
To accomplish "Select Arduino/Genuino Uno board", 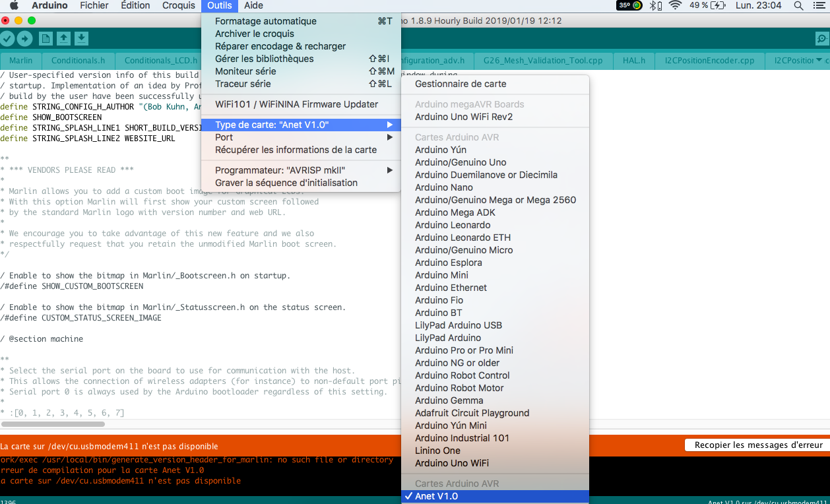I will pyautogui.click(x=495, y=162).
